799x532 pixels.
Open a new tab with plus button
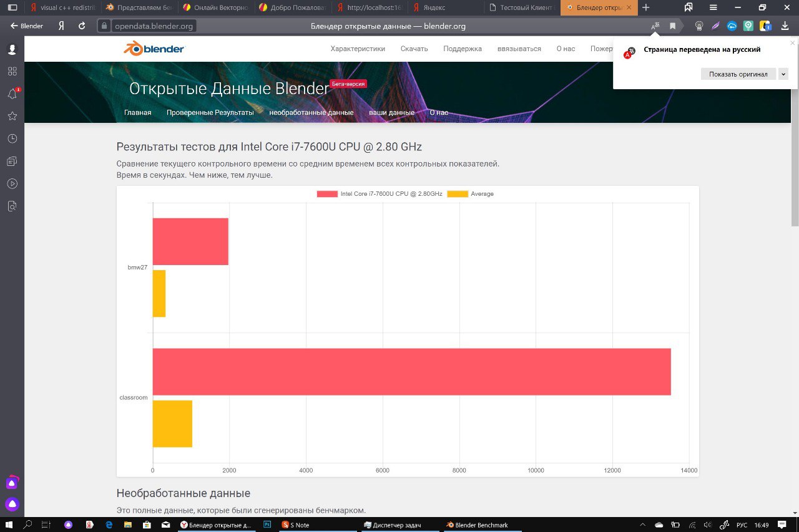pos(646,7)
